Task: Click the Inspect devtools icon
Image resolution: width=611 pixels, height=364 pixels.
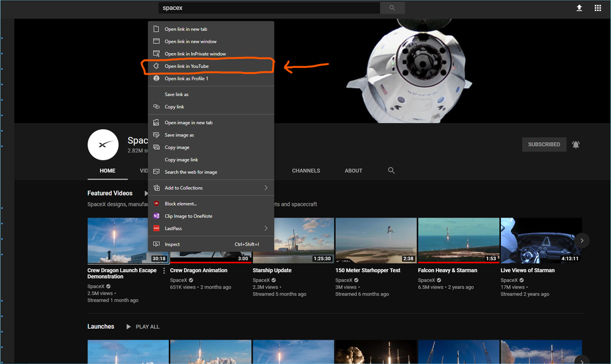Action: pos(156,244)
